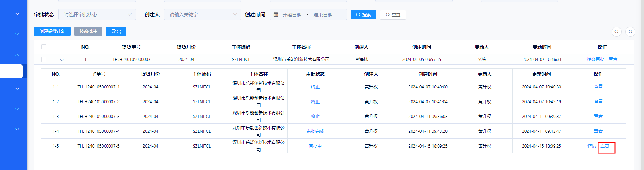644x170 pixels.
Task: Click SZLNITCL code in the parent row
Action: pyautogui.click(x=241, y=60)
